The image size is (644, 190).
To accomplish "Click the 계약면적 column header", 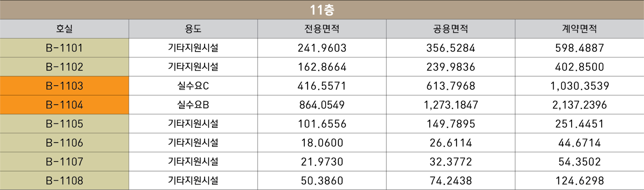I will pos(580,29).
